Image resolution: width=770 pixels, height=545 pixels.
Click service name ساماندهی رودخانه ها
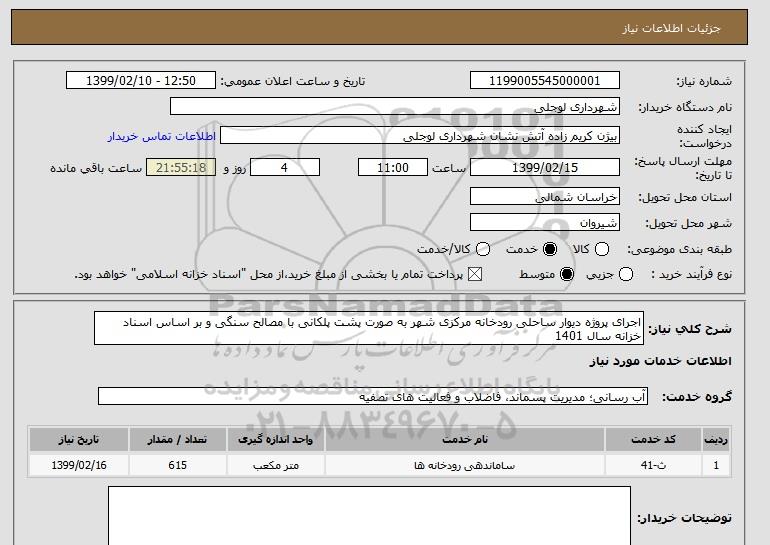point(465,465)
